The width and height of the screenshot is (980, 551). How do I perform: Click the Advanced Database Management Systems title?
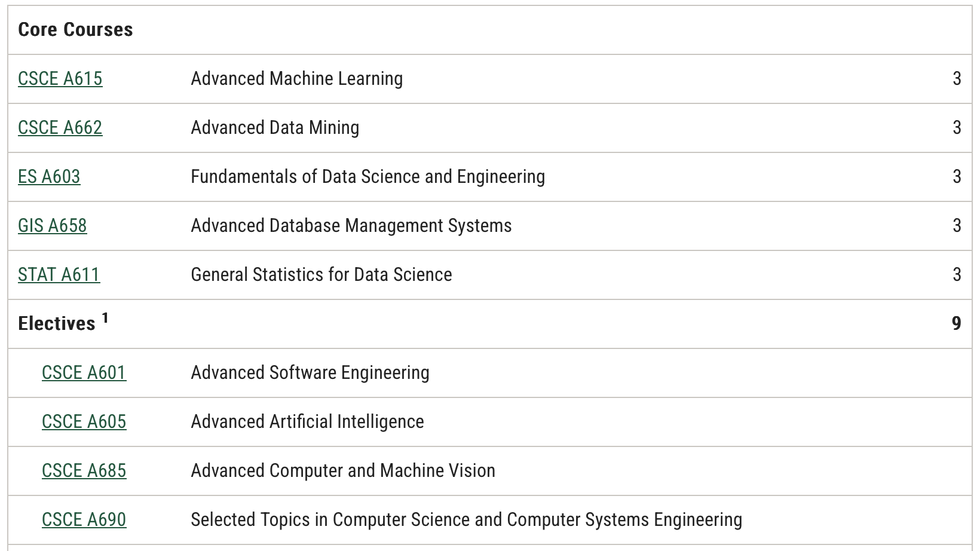coord(351,226)
